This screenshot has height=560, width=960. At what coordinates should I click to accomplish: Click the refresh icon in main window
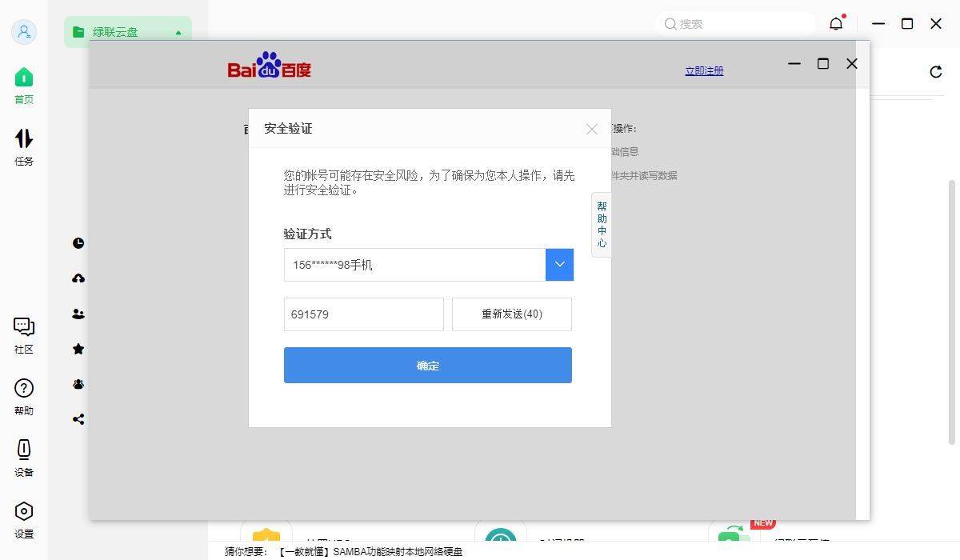coord(936,72)
